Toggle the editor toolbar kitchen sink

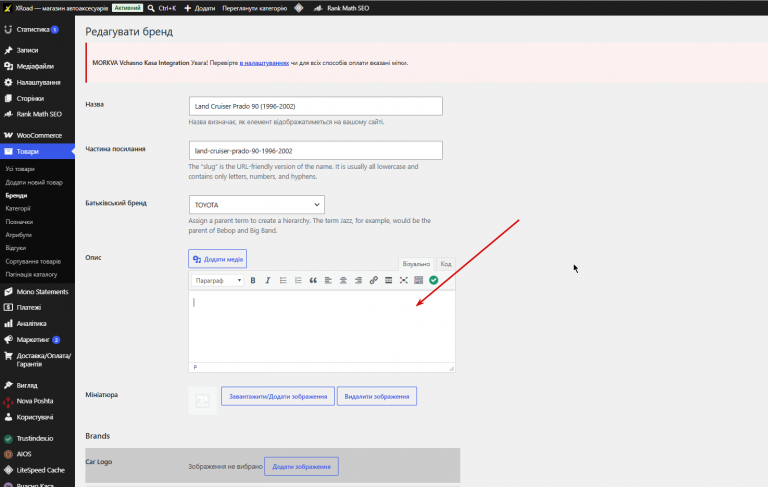(x=418, y=280)
